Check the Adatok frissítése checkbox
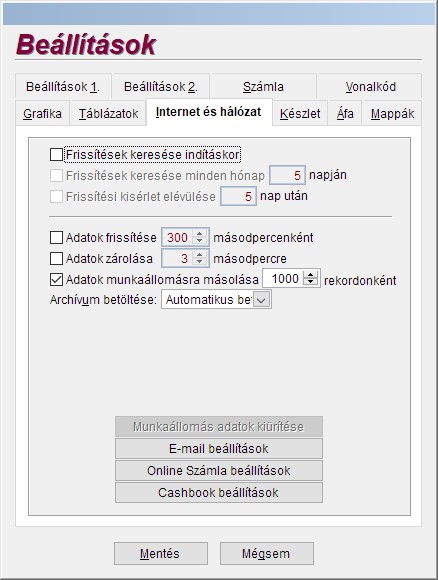 56,237
